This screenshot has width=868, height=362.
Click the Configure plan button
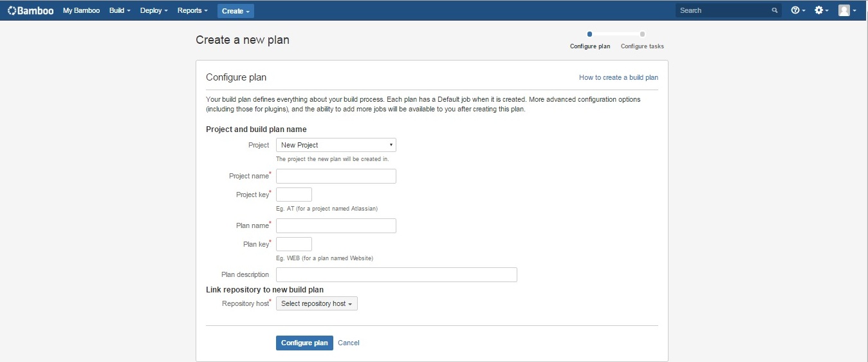tap(304, 343)
